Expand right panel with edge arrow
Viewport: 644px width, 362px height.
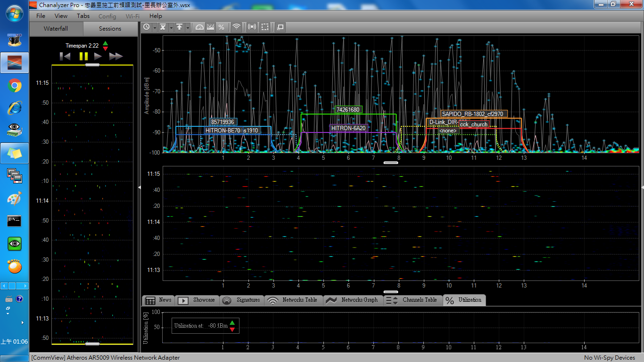pos(642,187)
